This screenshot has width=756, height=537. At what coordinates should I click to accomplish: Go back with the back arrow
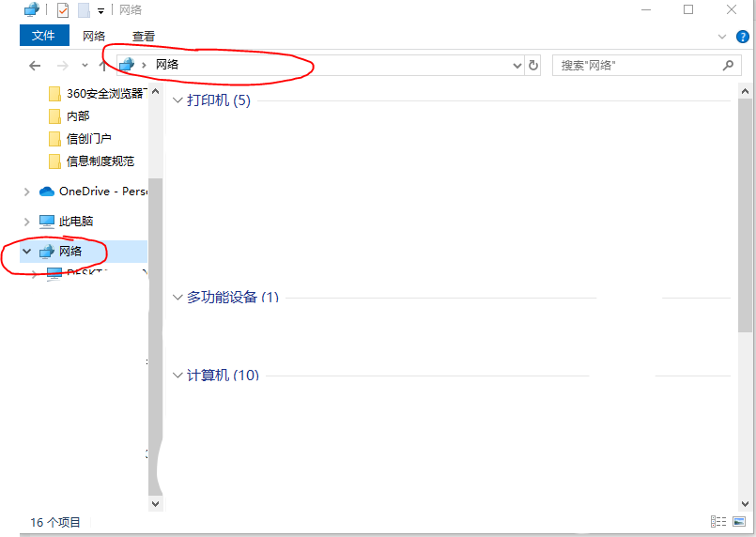click(35, 65)
